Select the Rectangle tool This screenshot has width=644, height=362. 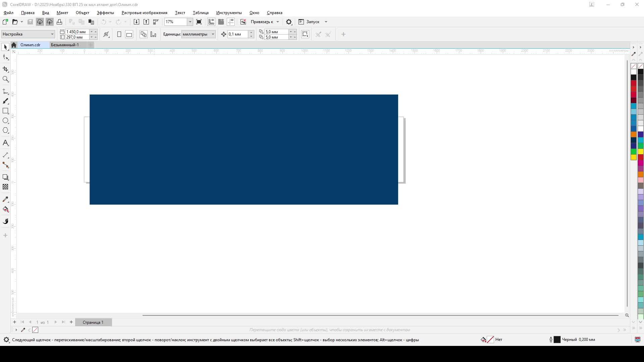[x=5, y=111]
